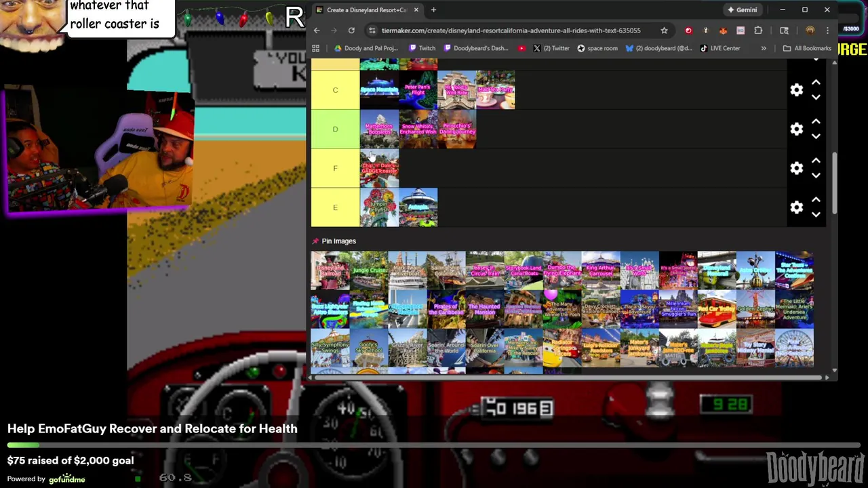Select Mr. Toad's Wild Ride image
Screen dimensions: 868x488
[x=456, y=90]
